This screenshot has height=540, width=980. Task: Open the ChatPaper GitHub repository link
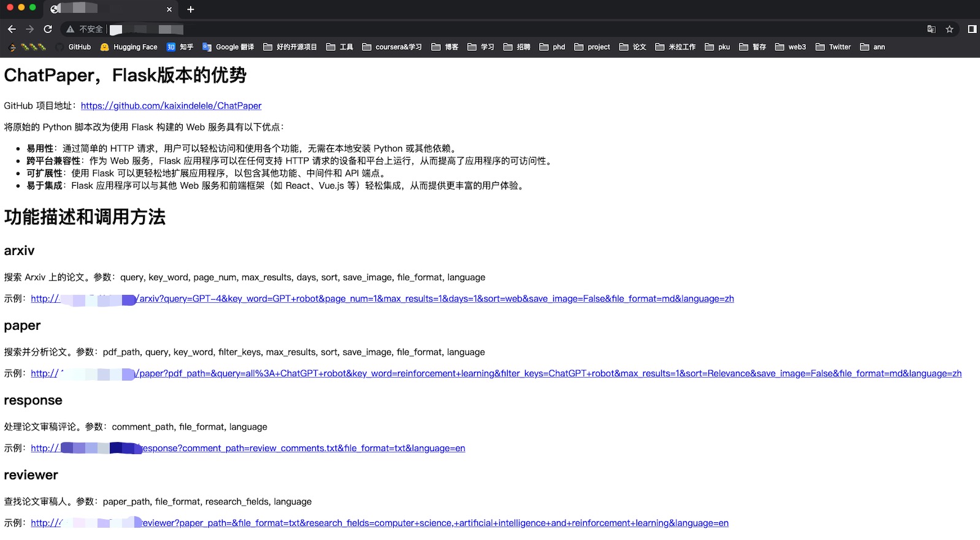(171, 106)
